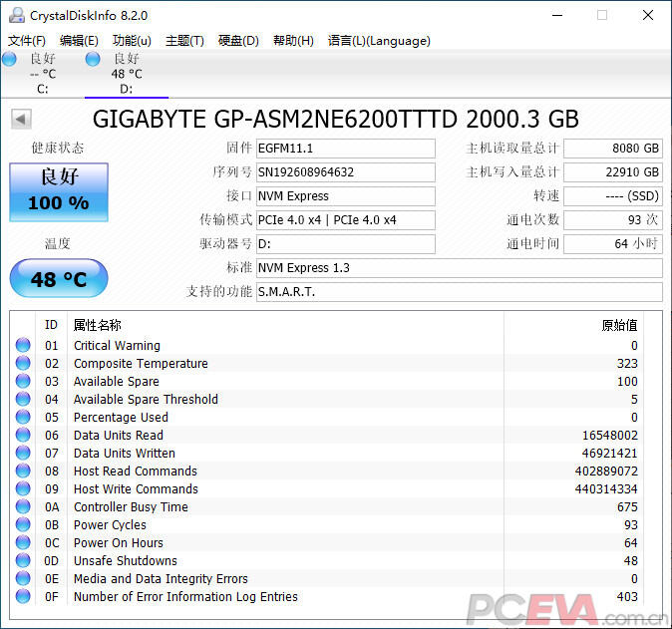Click the status orb for Host Read Commands
This screenshot has width=672, height=629.
(x=23, y=471)
